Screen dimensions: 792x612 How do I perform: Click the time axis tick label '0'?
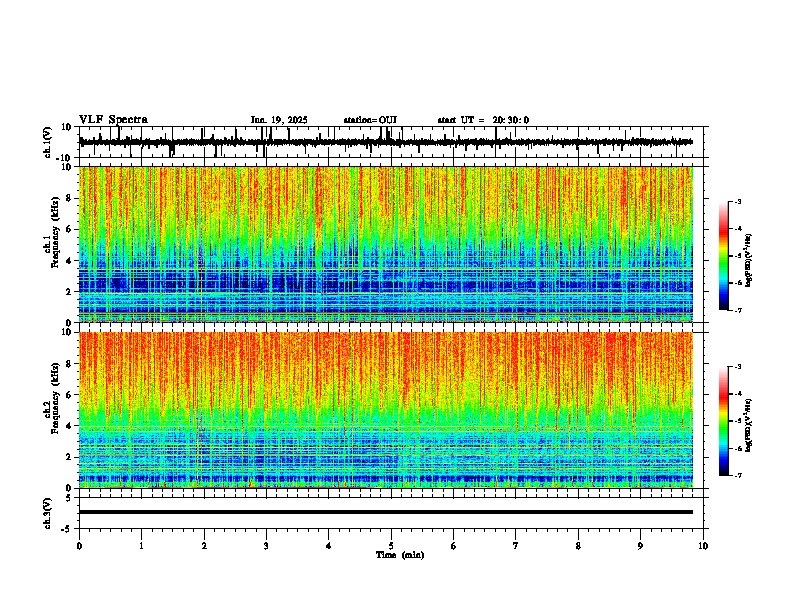pyautogui.click(x=79, y=546)
